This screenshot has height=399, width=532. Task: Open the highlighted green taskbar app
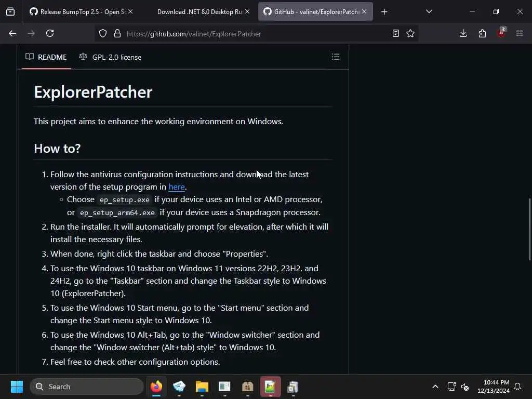coord(270,387)
